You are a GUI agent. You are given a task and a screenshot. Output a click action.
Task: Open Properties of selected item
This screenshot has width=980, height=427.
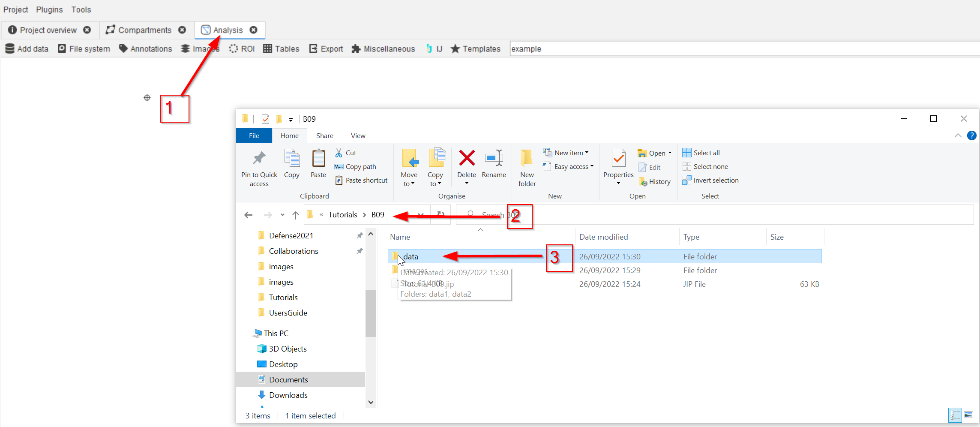618,159
